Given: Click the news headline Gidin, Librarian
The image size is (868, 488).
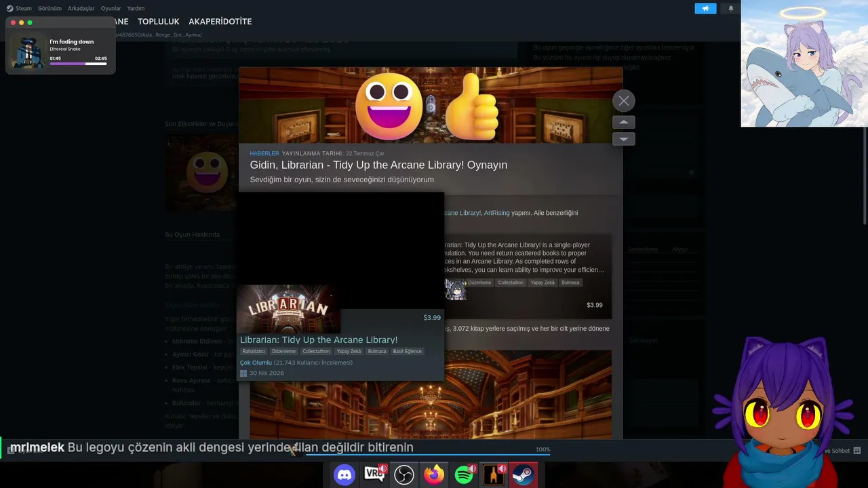Looking at the screenshot, I should pyautogui.click(x=378, y=165).
